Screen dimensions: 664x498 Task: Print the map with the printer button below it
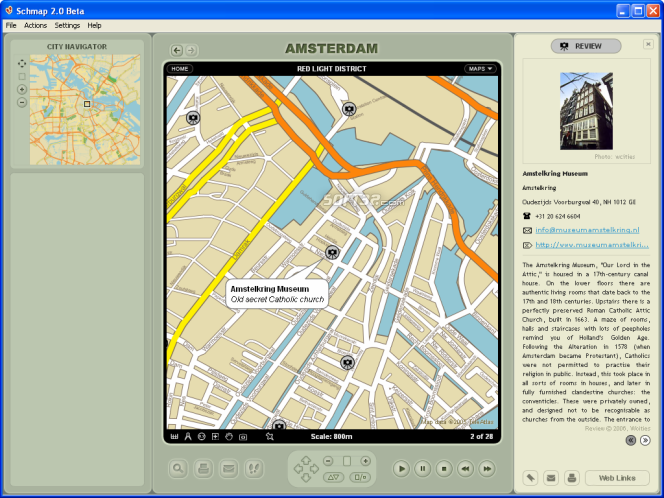click(203, 469)
